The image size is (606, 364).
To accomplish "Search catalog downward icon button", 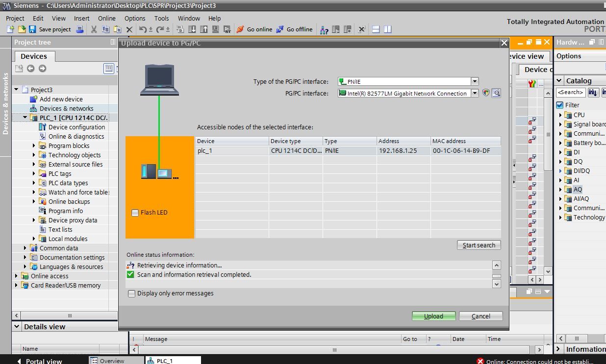I will [x=593, y=92].
